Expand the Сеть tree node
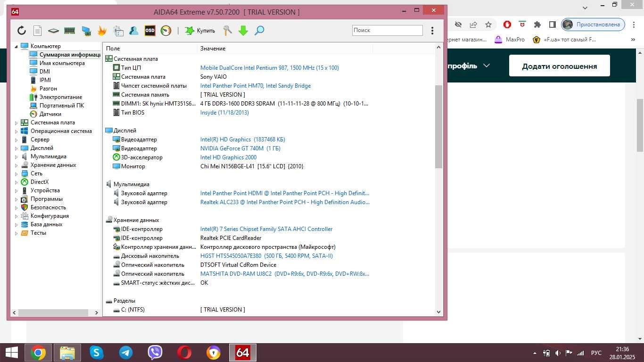The image size is (644, 362). 16,173
